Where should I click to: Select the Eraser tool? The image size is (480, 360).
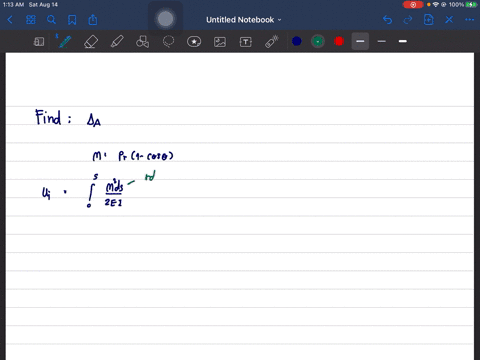(91, 42)
